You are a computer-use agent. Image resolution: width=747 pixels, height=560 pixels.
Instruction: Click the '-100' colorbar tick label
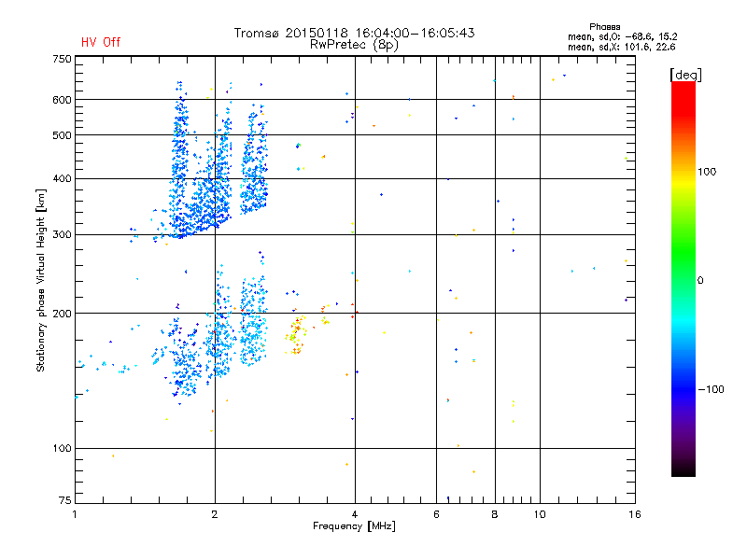711,389
